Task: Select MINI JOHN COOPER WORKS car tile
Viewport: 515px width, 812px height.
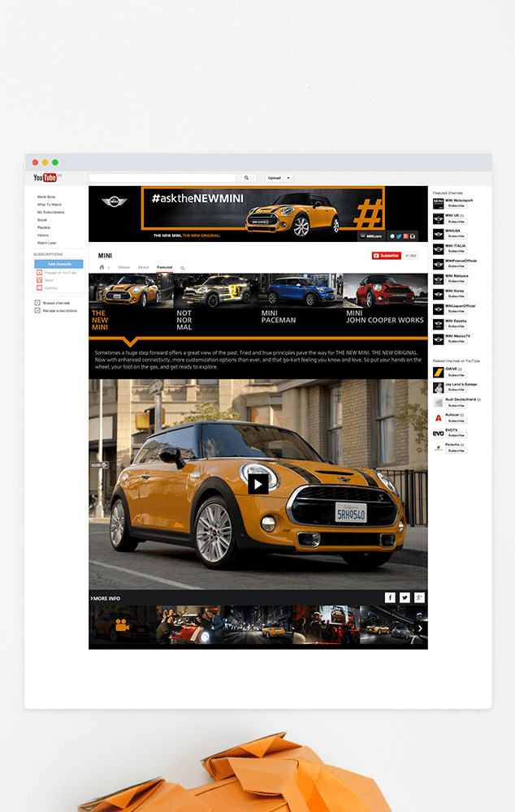Action: tap(386, 303)
